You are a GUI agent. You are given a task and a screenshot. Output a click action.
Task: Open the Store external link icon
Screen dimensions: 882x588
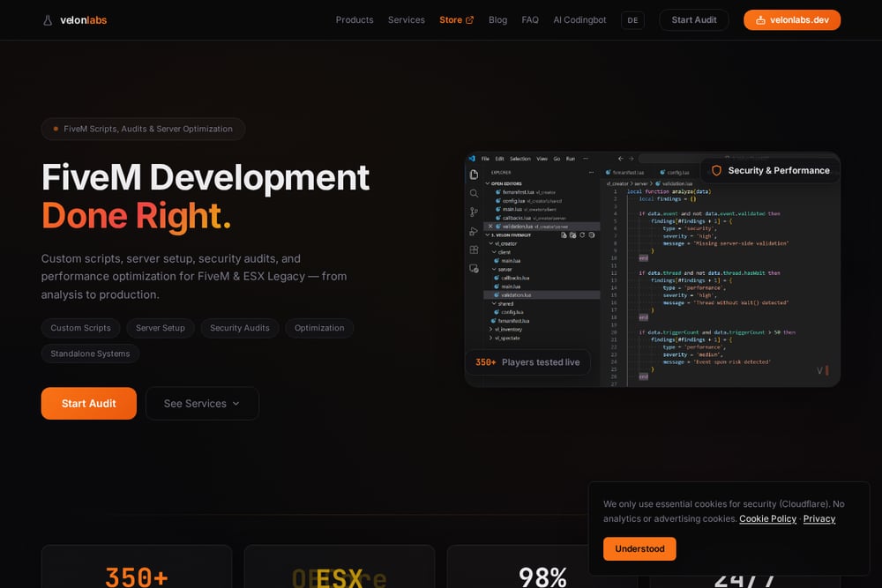point(470,19)
